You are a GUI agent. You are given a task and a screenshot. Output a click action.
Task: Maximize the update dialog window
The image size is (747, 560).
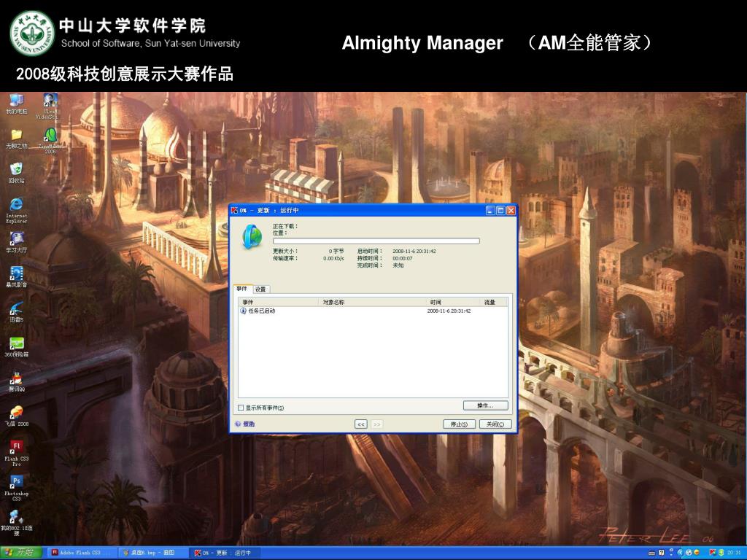click(x=500, y=210)
